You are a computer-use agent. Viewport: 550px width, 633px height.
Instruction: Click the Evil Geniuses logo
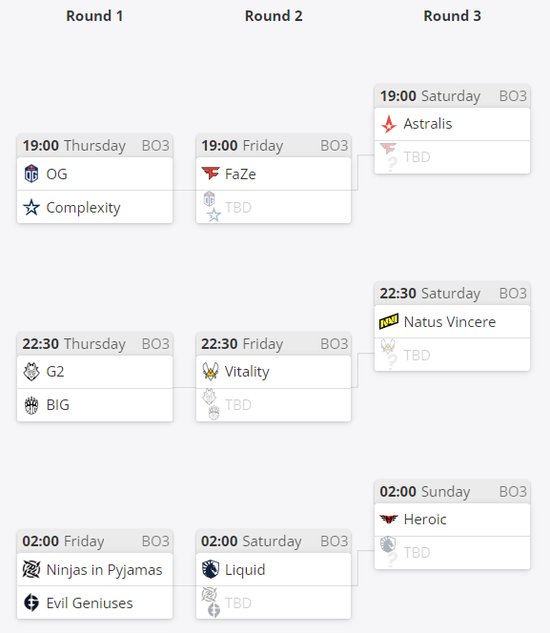[x=31, y=603]
